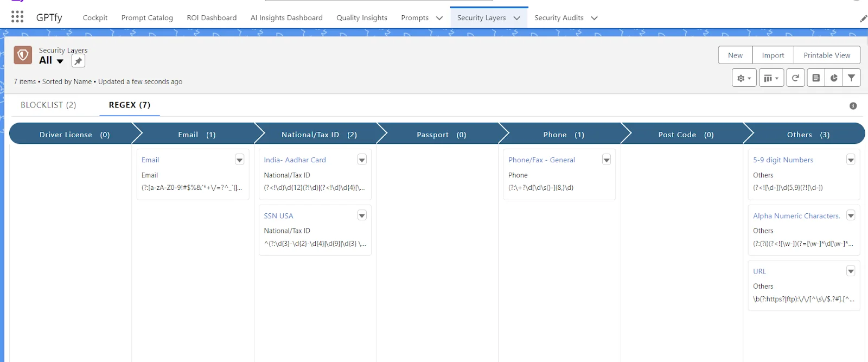
Task: Open the show charts icon
Action: coord(834,78)
